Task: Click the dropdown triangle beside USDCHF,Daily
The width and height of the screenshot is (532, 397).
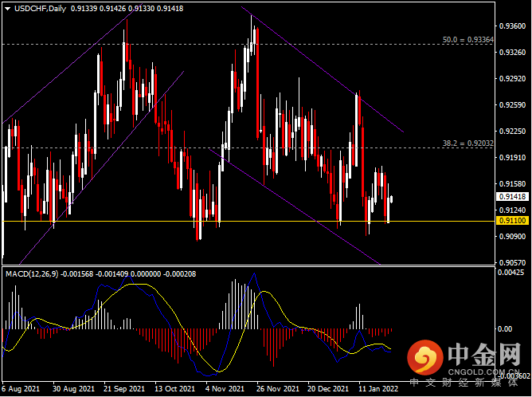Action: (x=8, y=9)
